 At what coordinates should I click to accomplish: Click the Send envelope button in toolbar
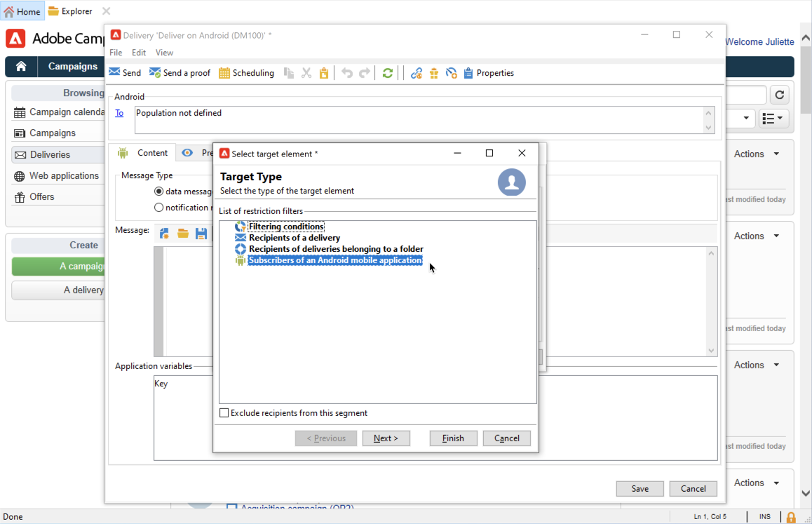tap(125, 72)
